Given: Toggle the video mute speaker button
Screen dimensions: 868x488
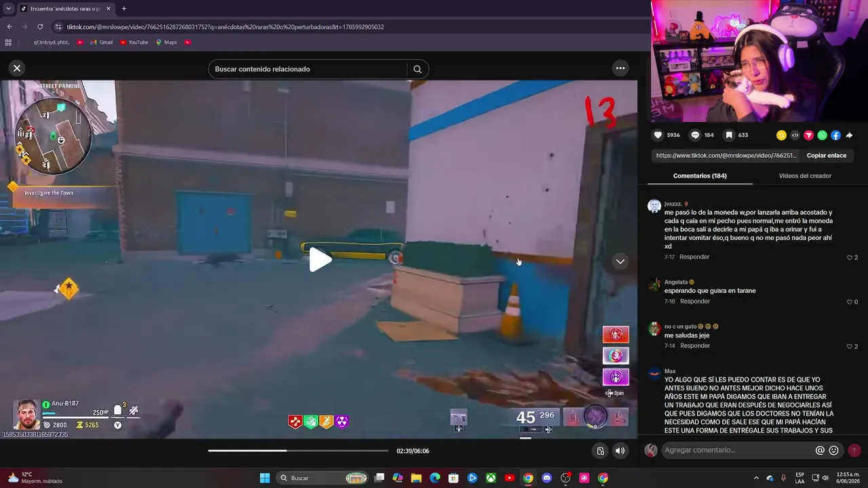Looking at the screenshot, I should click(x=620, y=451).
